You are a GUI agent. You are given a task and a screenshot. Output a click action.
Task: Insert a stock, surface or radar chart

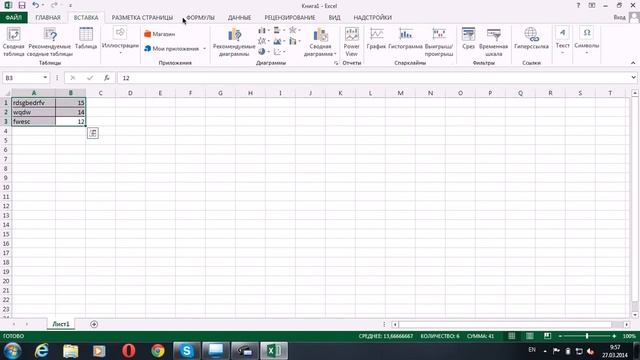click(x=294, y=31)
